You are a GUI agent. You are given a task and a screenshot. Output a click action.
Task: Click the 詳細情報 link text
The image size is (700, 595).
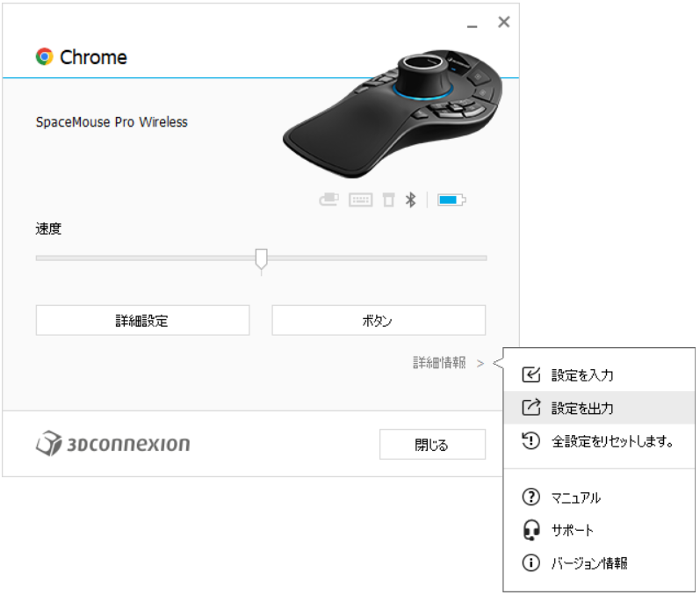(x=439, y=362)
